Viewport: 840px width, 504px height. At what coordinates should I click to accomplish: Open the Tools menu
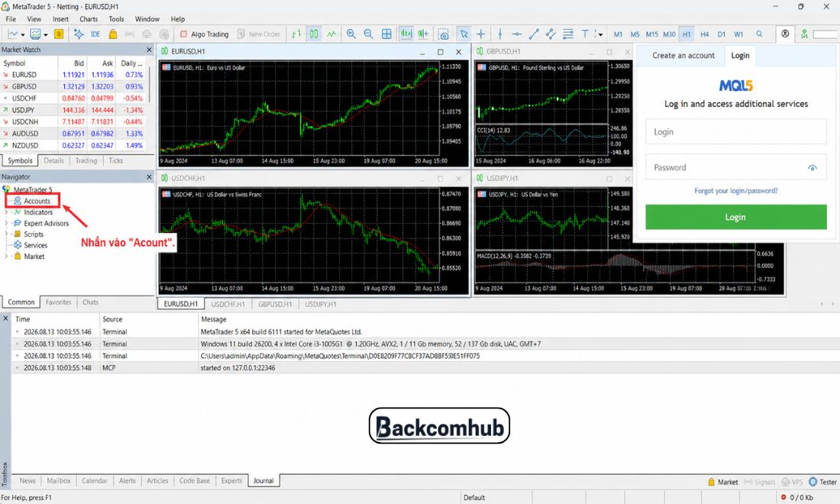click(116, 19)
